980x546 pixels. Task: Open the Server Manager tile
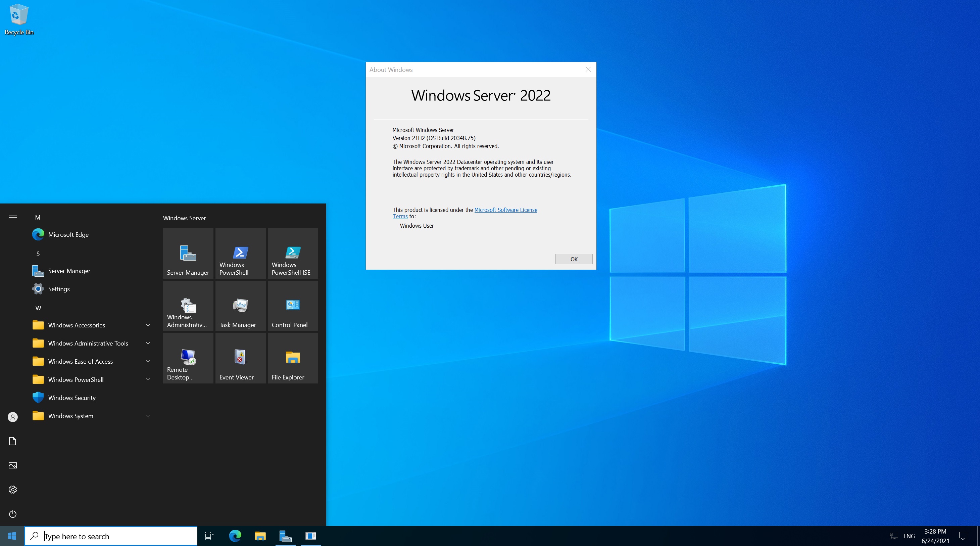pos(188,253)
